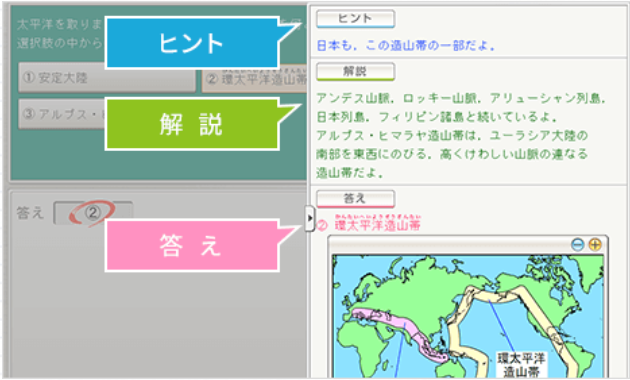Click the answer box showing ②
The height and width of the screenshot is (380, 630).
pyautogui.click(x=93, y=213)
